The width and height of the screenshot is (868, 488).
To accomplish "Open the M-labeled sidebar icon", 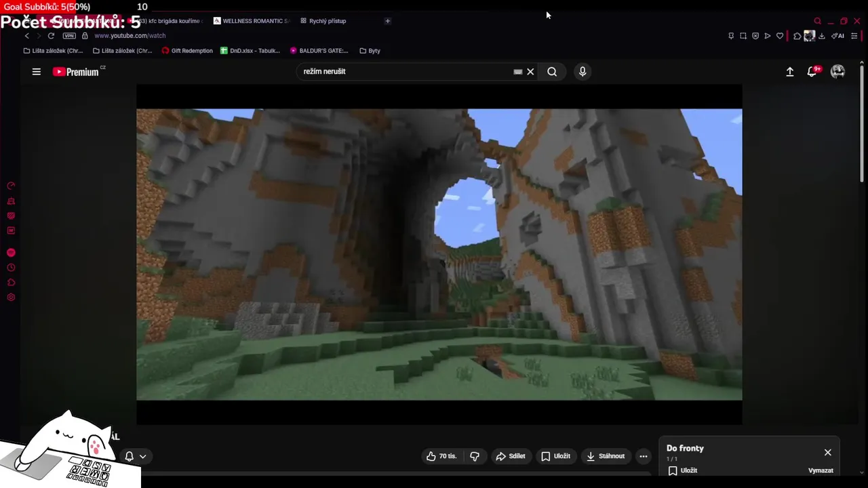I will (11, 230).
